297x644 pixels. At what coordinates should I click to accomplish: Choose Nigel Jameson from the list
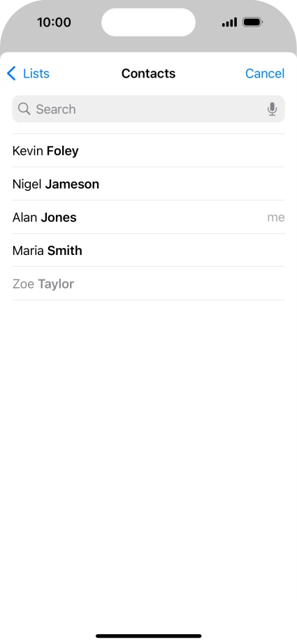tap(148, 184)
